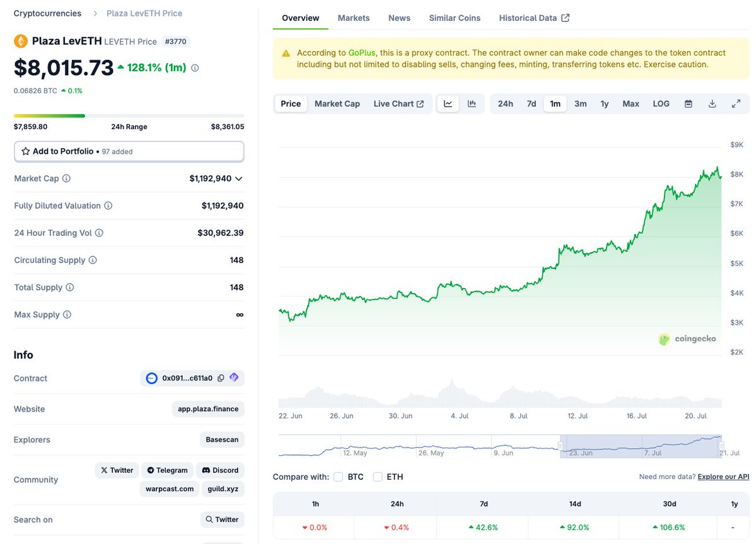The width and height of the screenshot is (756, 544).
Task: Click the purple wallet icon next to contract
Action: [234, 378]
